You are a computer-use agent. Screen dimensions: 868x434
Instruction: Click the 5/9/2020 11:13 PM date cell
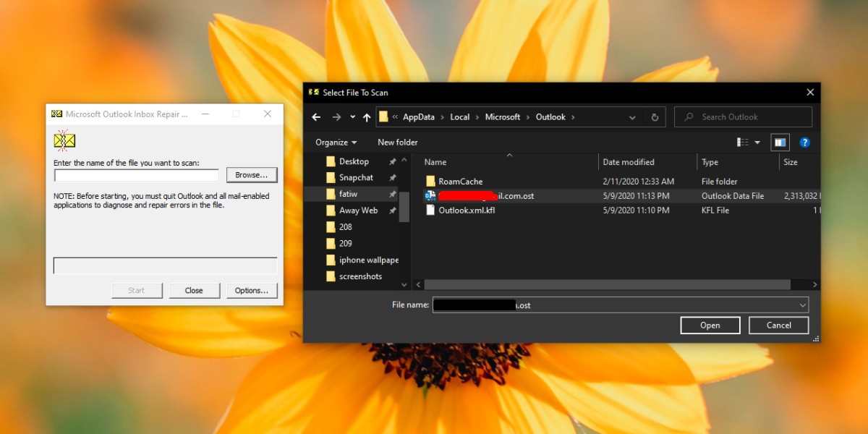click(x=636, y=196)
